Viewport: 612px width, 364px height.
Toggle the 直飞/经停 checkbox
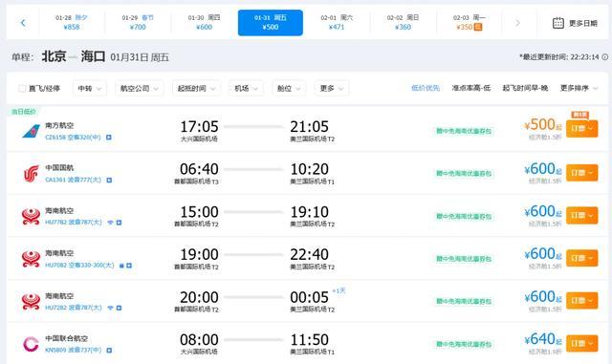click(22, 89)
